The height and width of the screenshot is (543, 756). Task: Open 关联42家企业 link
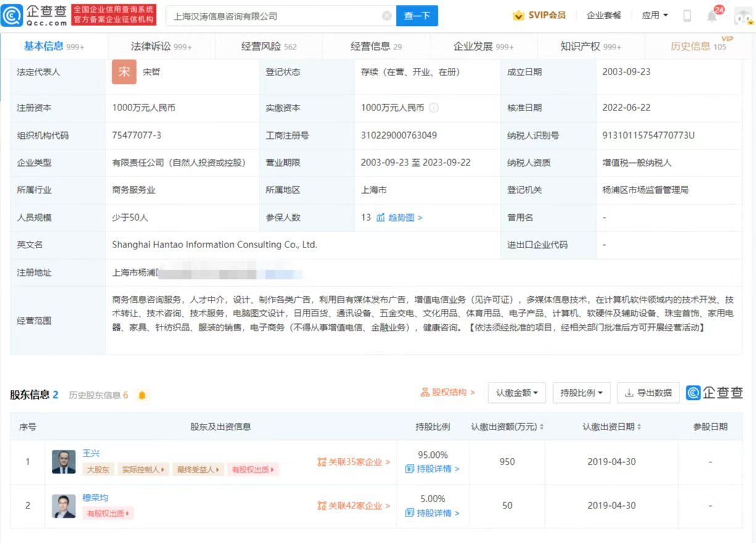click(354, 506)
